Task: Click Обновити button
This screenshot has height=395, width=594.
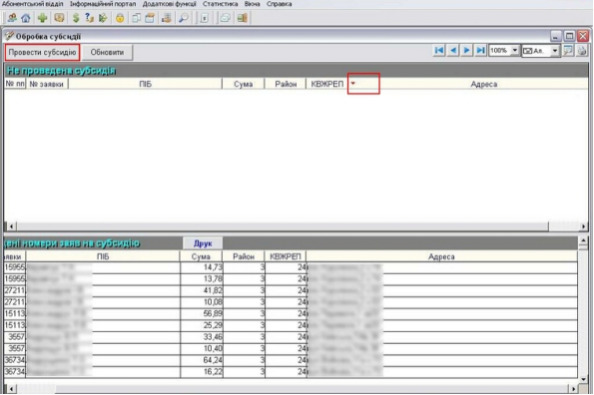Action: tap(107, 52)
